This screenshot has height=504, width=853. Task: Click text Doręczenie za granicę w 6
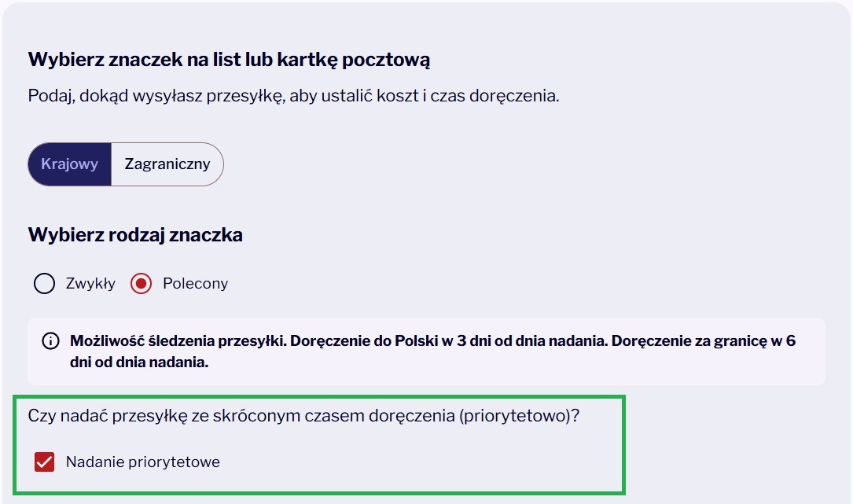(704, 341)
